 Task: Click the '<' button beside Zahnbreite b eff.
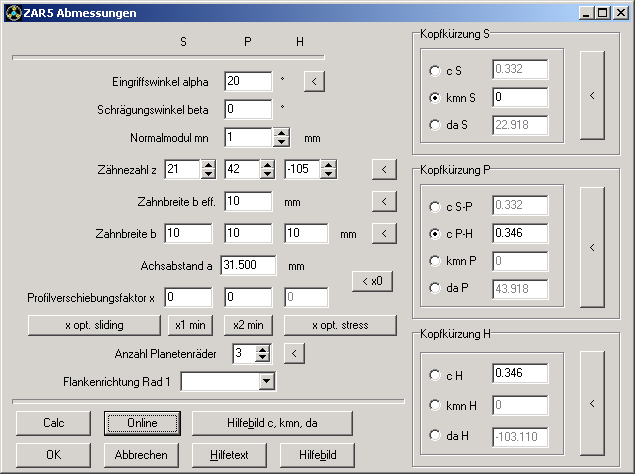click(x=383, y=201)
